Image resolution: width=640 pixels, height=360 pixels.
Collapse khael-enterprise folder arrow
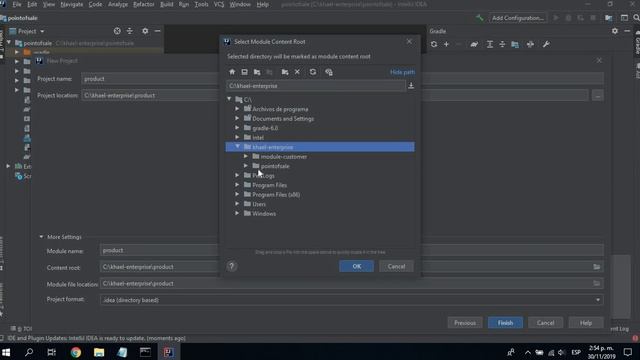pos(238,147)
